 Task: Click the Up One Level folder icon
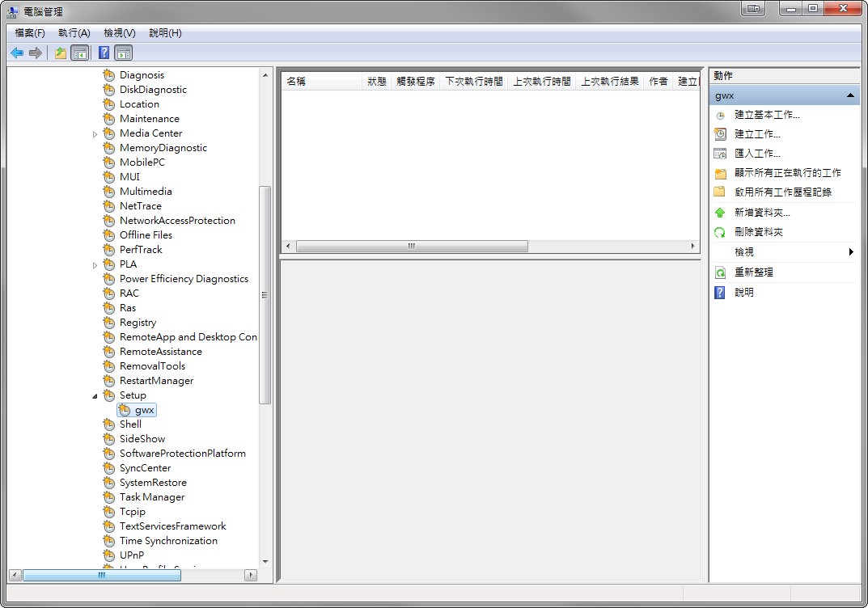click(61, 53)
